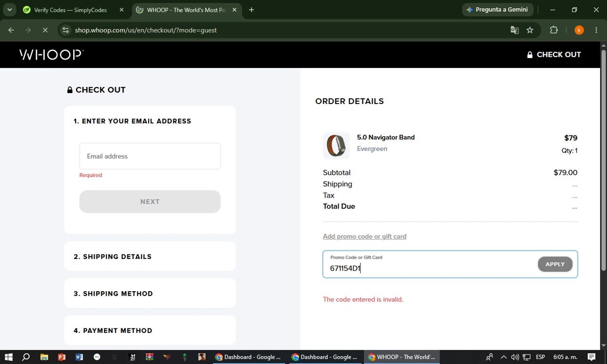Open the tab search dropdown arrow
Screen dimensions: 607x364
pyautogui.click(x=9, y=10)
